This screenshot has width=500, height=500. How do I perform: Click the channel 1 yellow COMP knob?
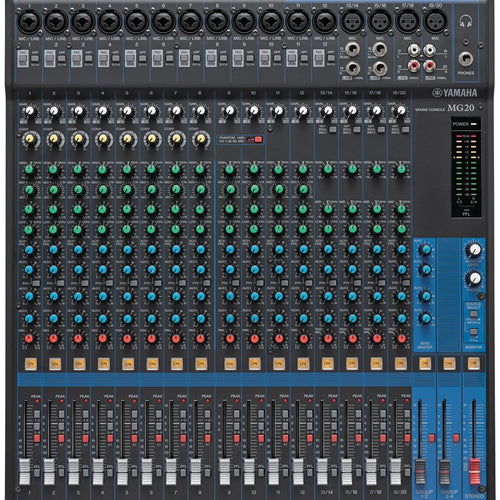(30, 139)
